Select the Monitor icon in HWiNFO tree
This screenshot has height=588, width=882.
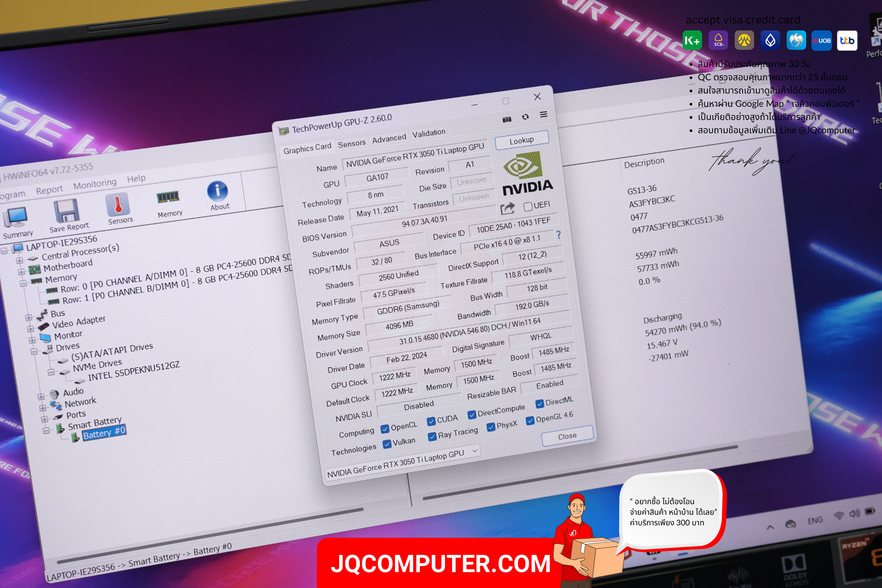[x=45, y=337]
